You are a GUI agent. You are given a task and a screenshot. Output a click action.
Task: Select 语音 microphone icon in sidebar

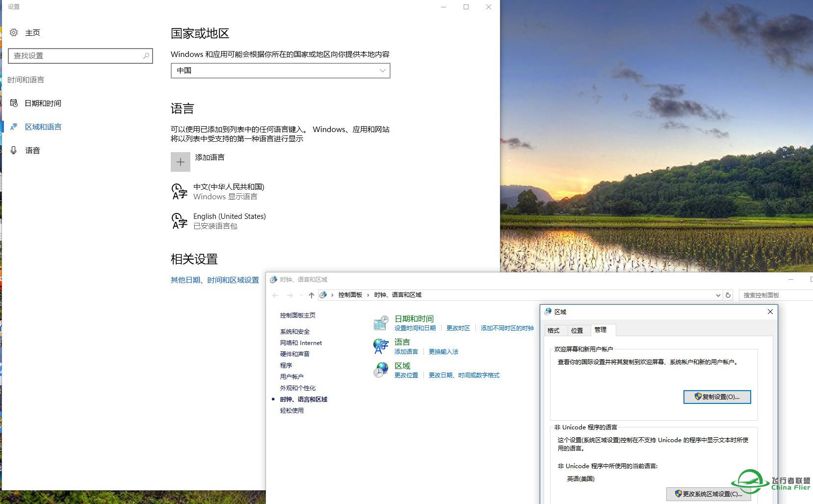pos(13,150)
